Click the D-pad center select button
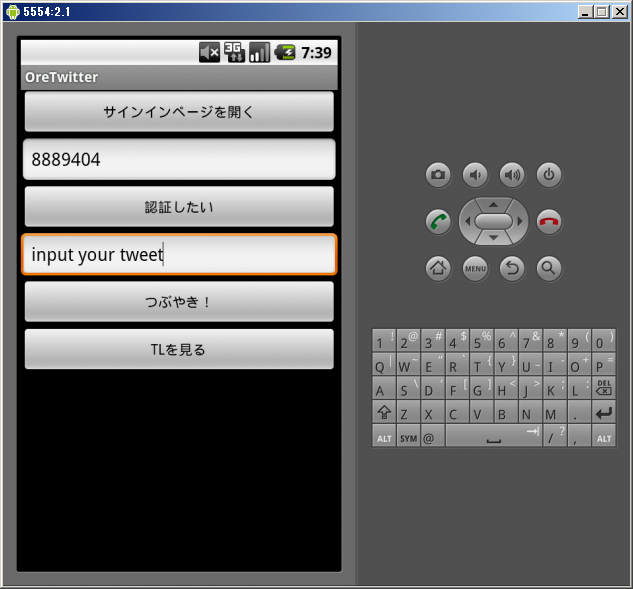This screenshot has height=589, width=633. pyautogui.click(x=493, y=221)
